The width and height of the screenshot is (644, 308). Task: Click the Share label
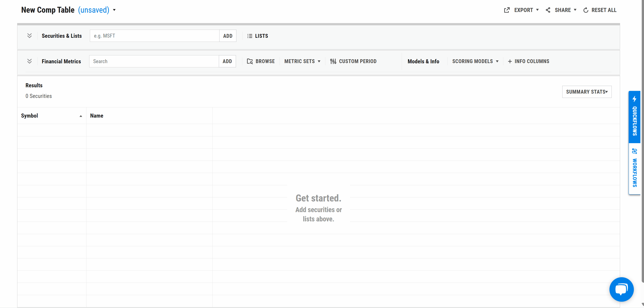point(562,10)
